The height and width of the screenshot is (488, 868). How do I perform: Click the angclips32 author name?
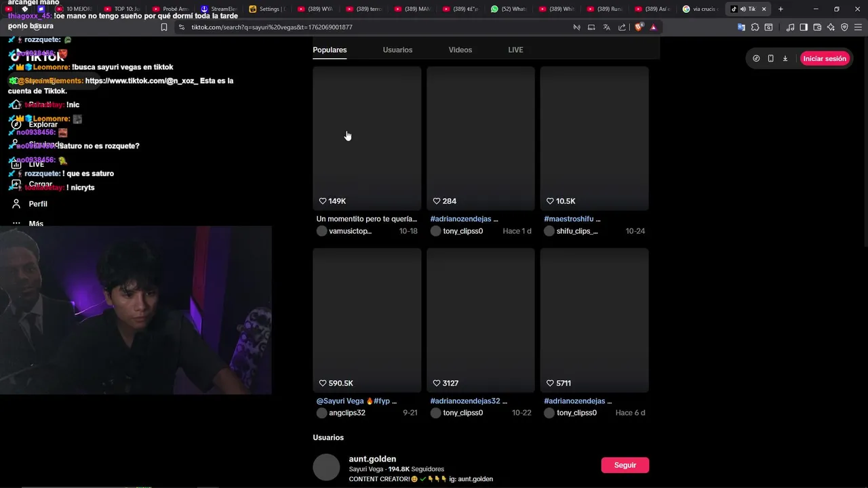[x=347, y=413]
